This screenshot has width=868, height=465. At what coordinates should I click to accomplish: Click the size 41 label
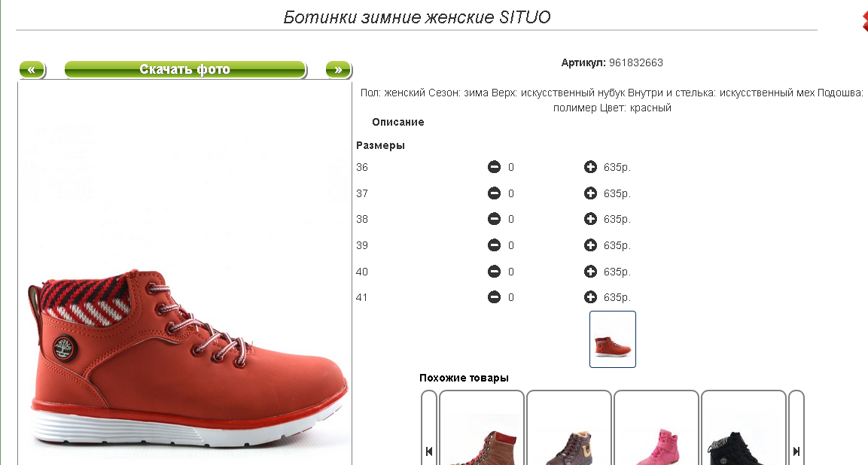[362, 297]
